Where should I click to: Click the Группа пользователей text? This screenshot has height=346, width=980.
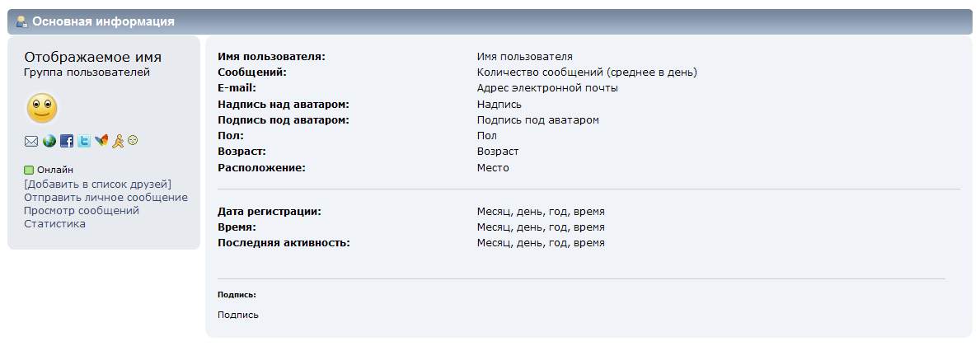coord(87,72)
